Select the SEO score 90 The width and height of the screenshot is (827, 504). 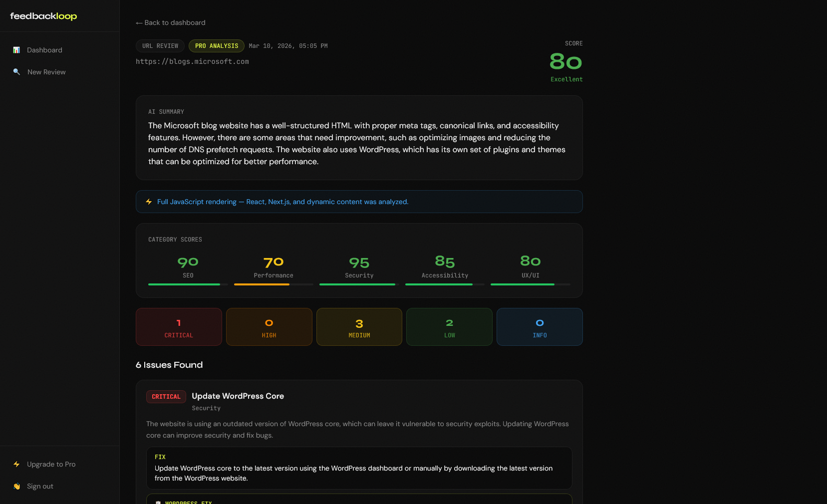(x=188, y=262)
